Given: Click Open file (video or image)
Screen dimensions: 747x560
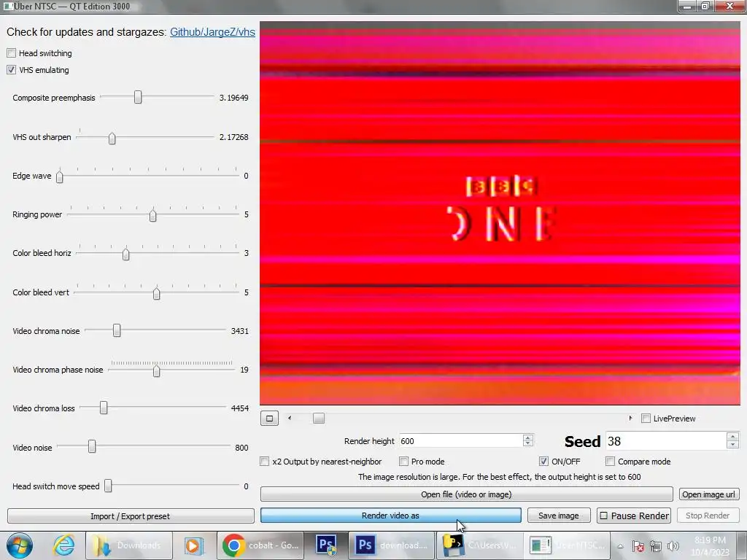Looking at the screenshot, I should (x=466, y=494).
